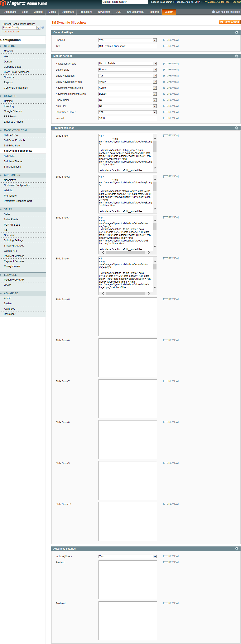Viewport: 241px width, 644px height.
Task: Open the SM MegaMenu menu
Action: [x=136, y=12]
